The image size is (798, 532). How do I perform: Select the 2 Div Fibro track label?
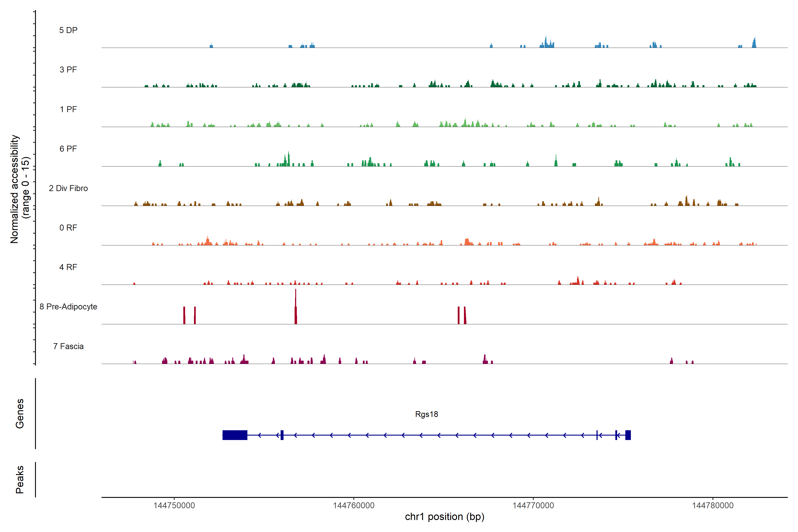(68, 188)
